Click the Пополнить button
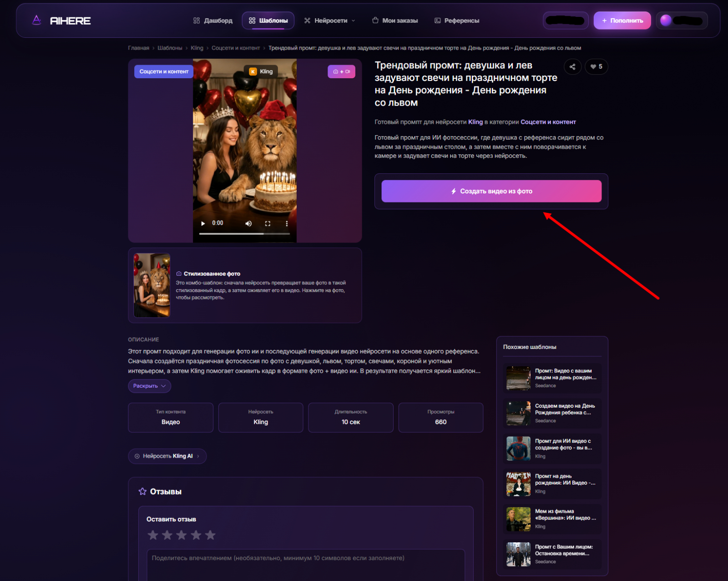Screen dimensions: 728x581 pyautogui.click(x=622, y=20)
